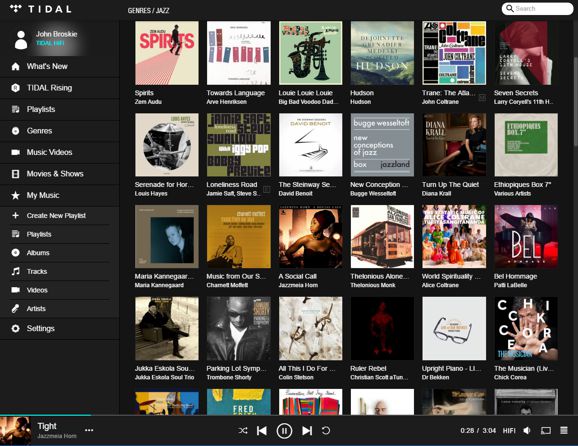Click the Tracks music note icon
The width and height of the screenshot is (578, 446).
[x=15, y=271]
